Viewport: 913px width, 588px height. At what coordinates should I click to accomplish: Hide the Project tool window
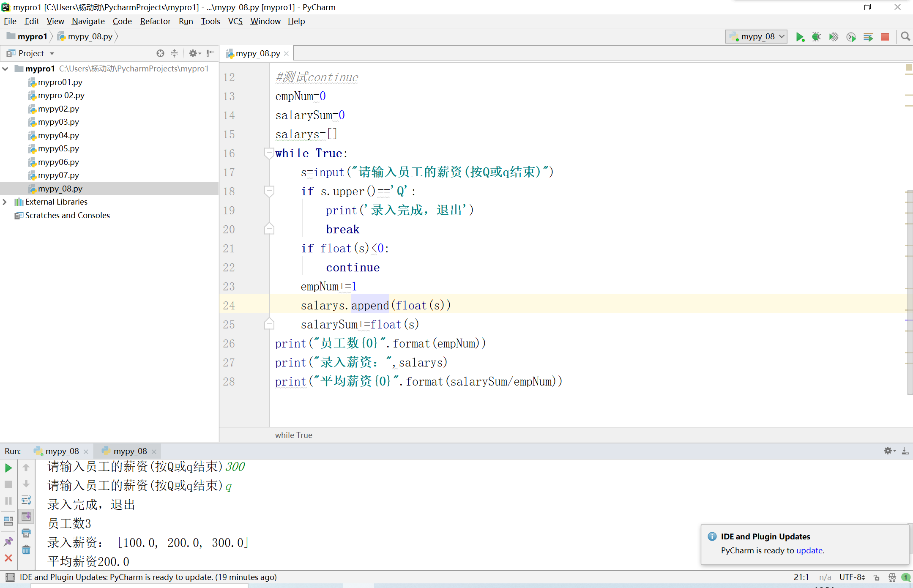point(210,53)
